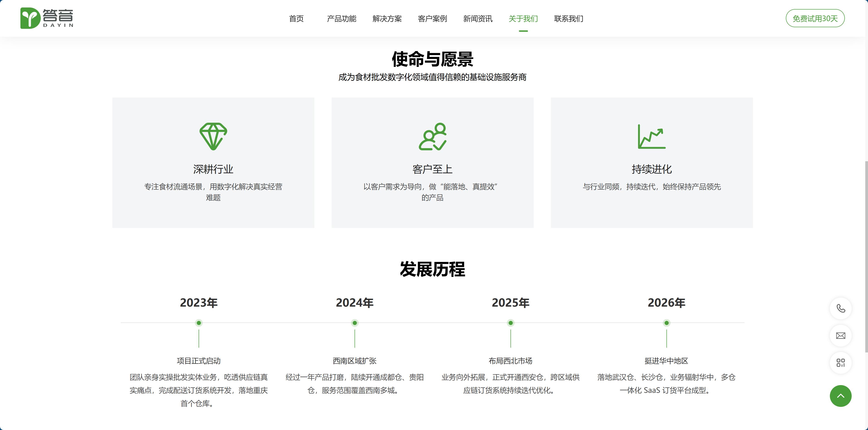Select the 2024年 timeline dot
Screen dimensions: 868x430
pos(355,323)
